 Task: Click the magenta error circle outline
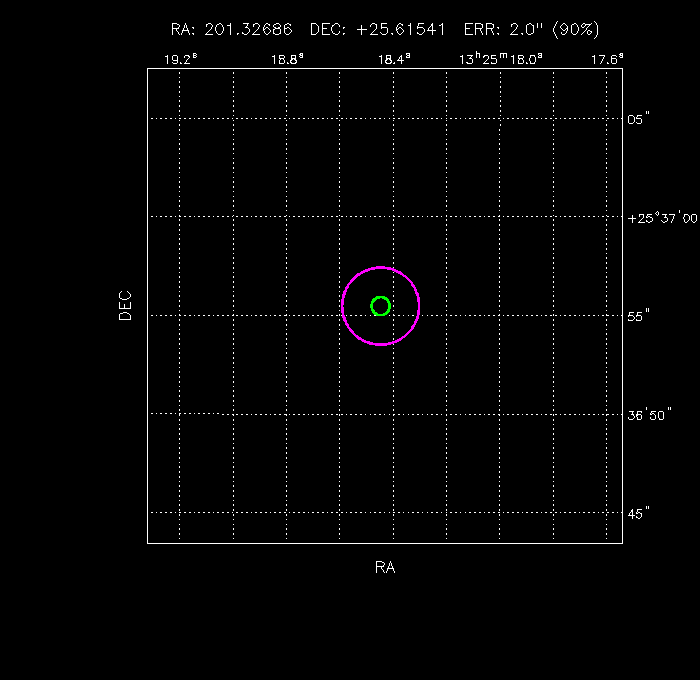pyautogui.click(x=419, y=306)
